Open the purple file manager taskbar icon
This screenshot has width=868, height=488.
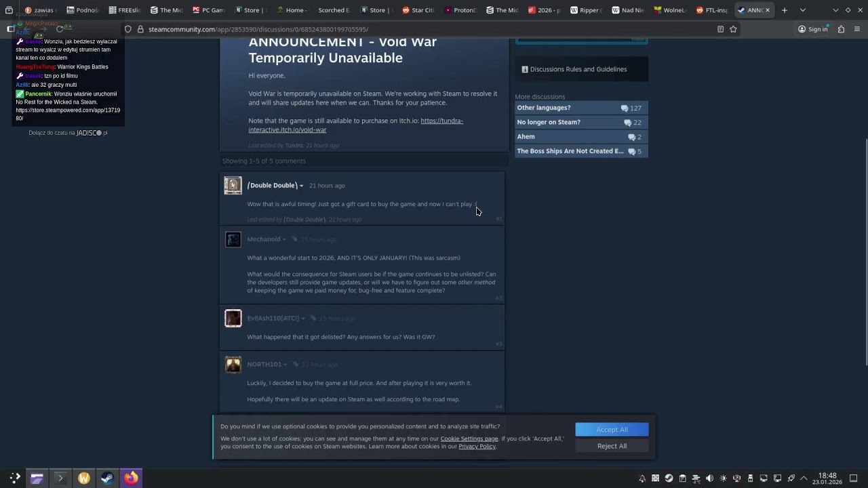(37, 478)
